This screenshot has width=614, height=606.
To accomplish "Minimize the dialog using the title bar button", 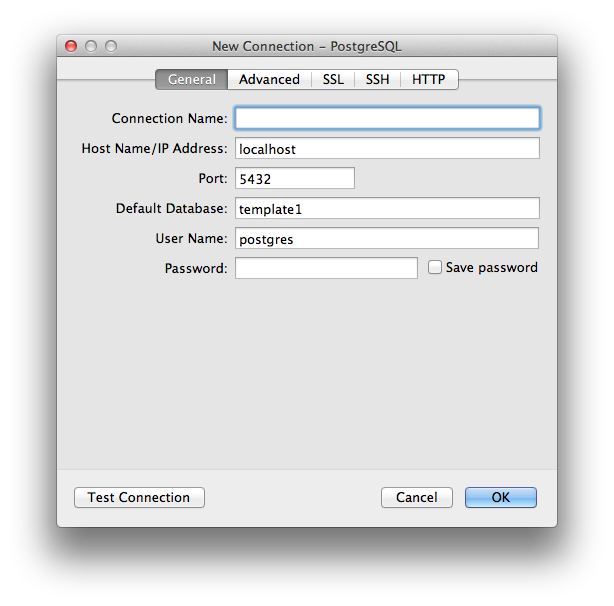I will 91,46.
